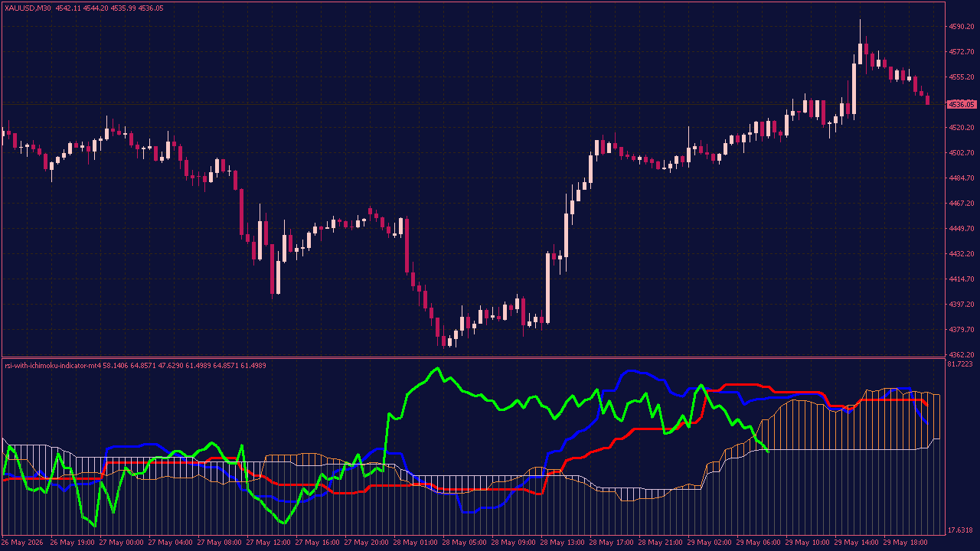Viewport: 980px width, 551px height.
Task: Click the 17.6318 indicator scale value
Action: pos(961,530)
